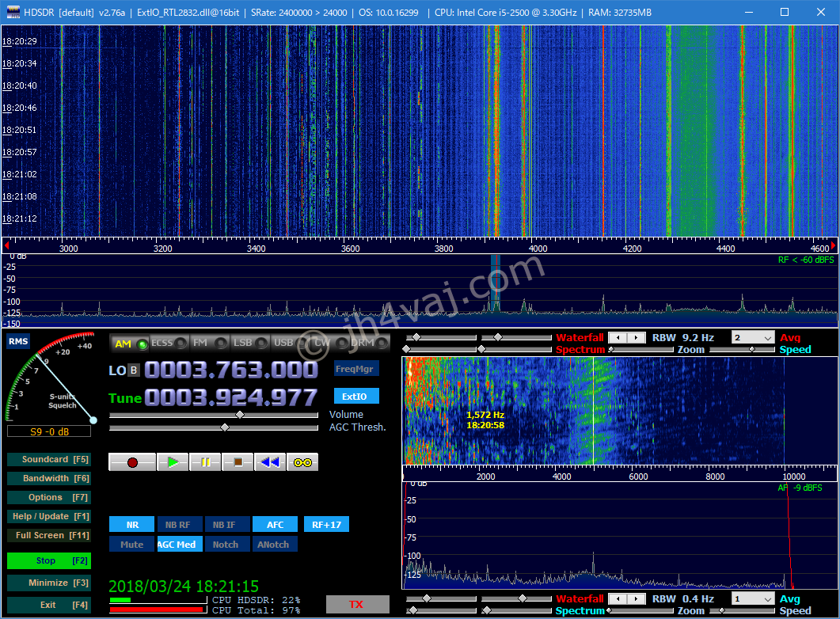Click the red Spectrum label
The image size is (840, 619).
point(580,350)
